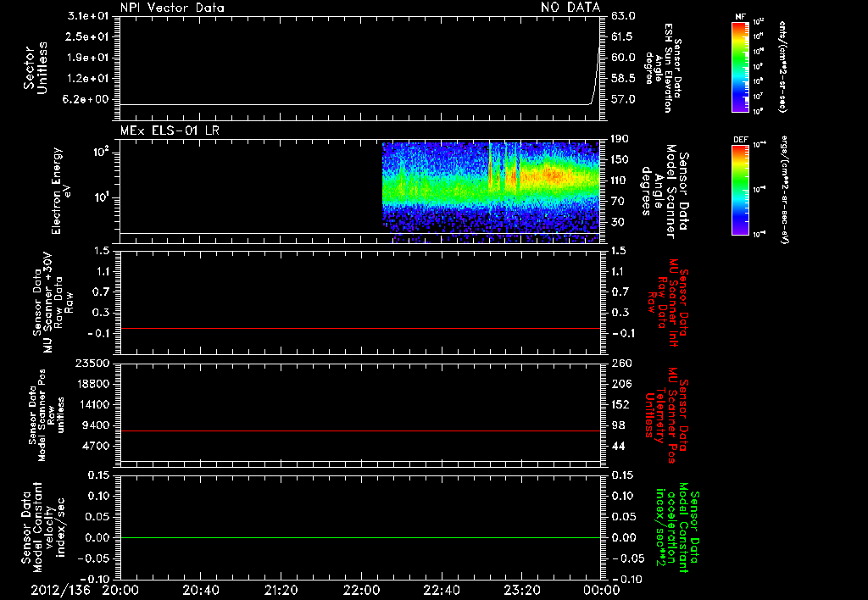Click the '44' telemetry tick value
This screenshot has width=868, height=600.
[x=618, y=446]
